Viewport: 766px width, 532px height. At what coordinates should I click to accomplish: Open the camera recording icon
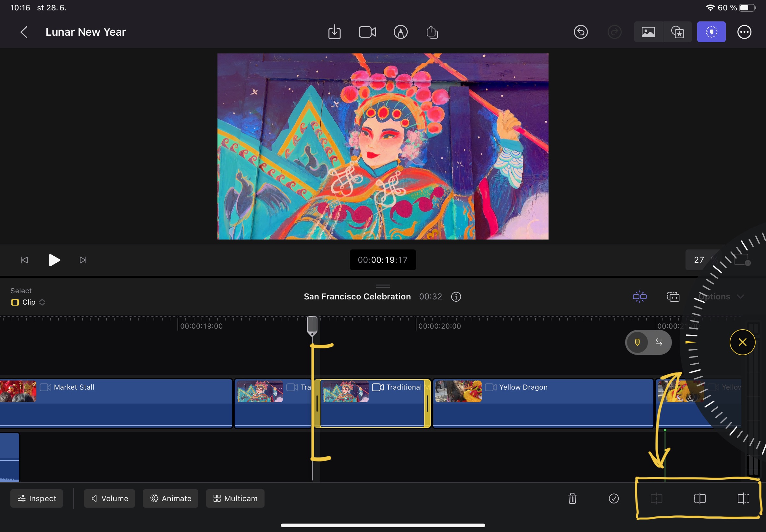[367, 32]
